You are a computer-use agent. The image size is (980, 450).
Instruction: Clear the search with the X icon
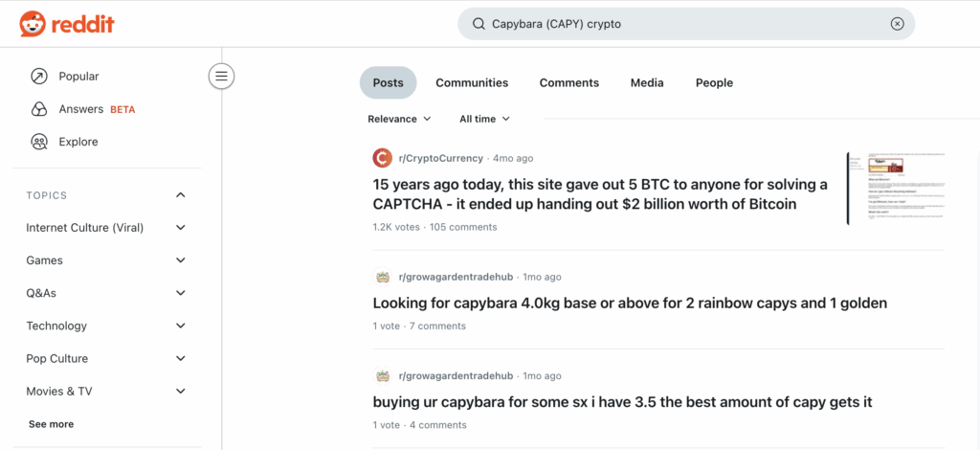pyautogui.click(x=897, y=24)
